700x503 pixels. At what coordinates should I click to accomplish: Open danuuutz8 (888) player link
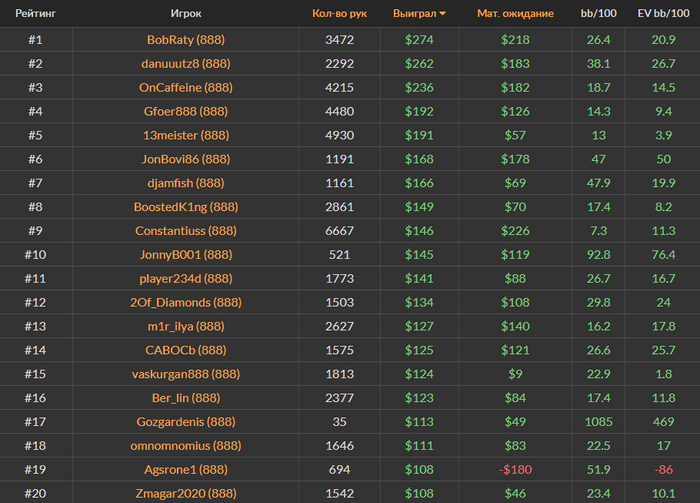pyautogui.click(x=187, y=63)
